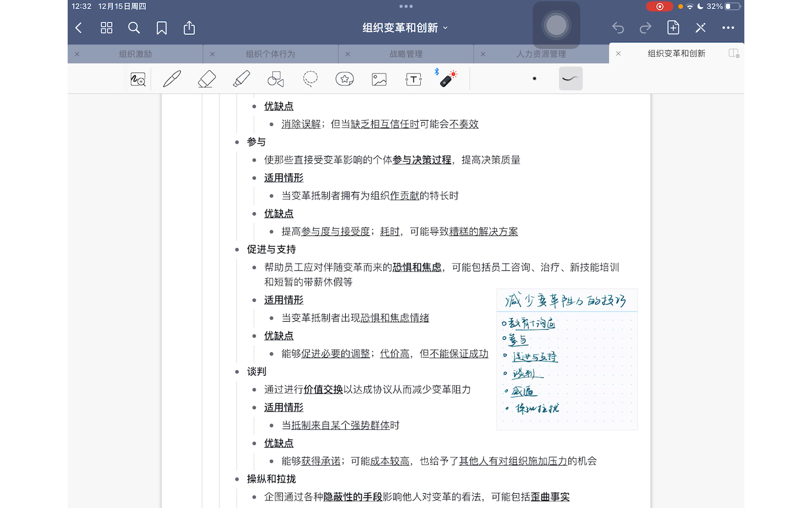Tap the battery status indicator
The height and width of the screenshot is (508, 812).
point(732,6)
